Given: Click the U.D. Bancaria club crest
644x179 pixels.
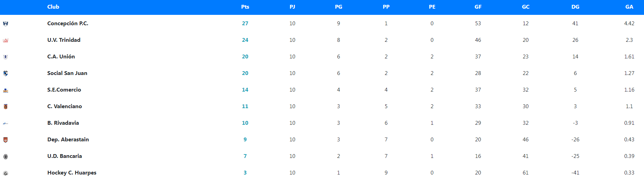Looking at the screenshot, I should [x=6, y=156].
